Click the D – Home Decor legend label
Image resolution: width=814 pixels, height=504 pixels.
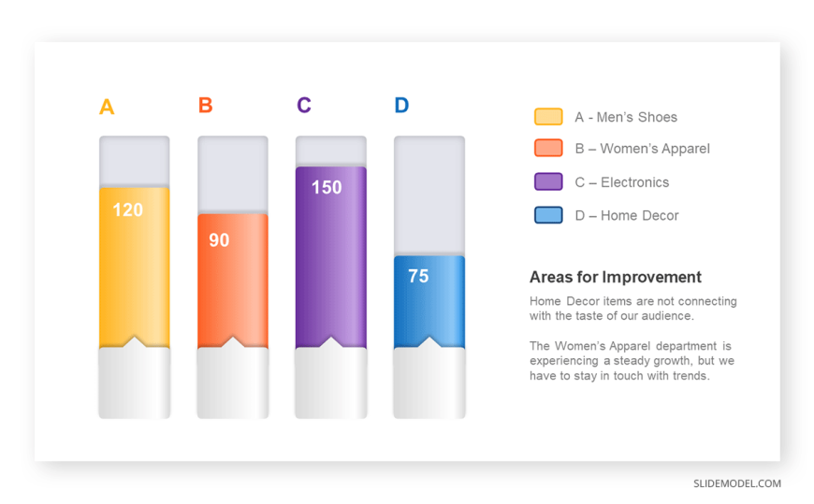[x=627, y=215]
